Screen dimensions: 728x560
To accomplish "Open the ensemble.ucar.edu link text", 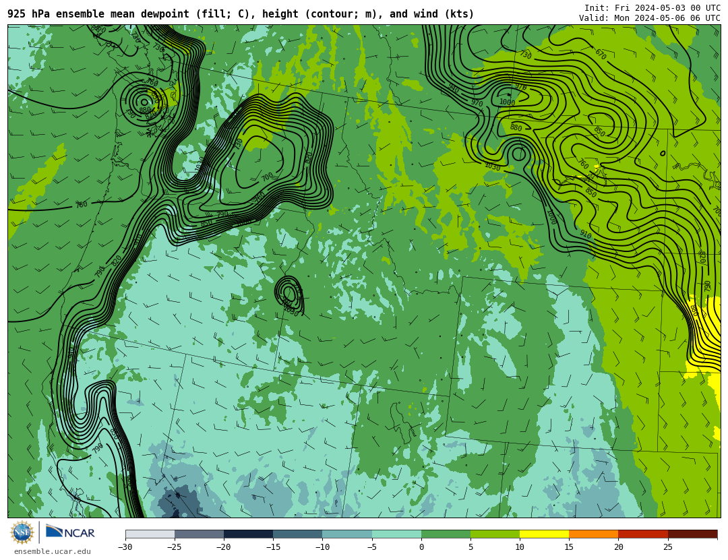I will pos(53,552).
